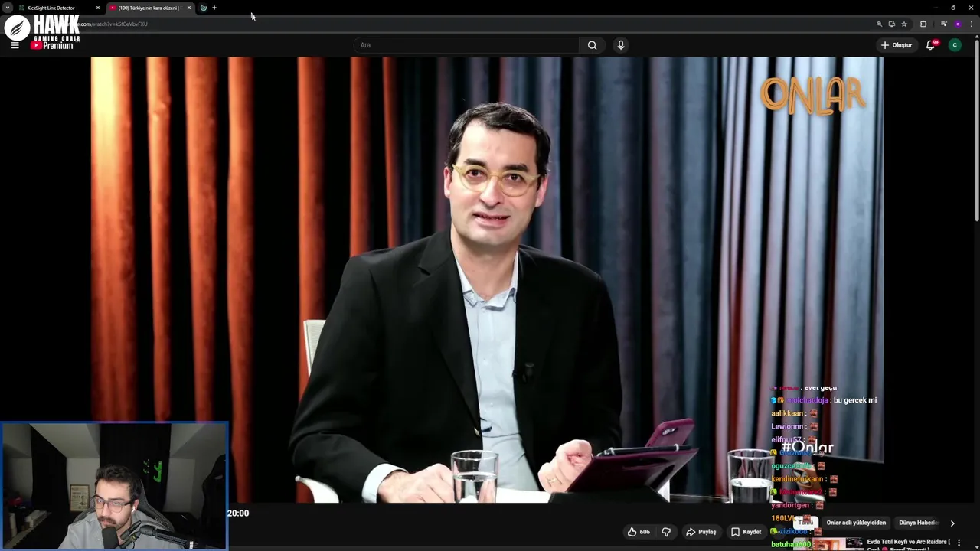
Task: Open the Oluştur create menu
Action: 897,45
